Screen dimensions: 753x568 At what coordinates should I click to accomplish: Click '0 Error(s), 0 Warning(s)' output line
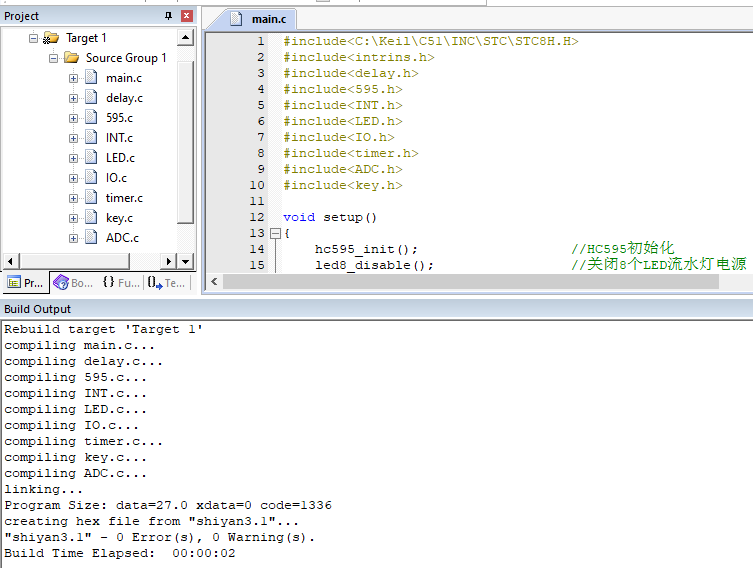tap(159, 537)
